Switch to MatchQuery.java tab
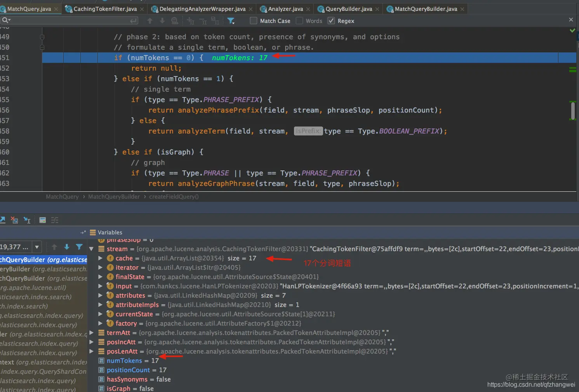The image size is (579, 392). tap(29, 9)
